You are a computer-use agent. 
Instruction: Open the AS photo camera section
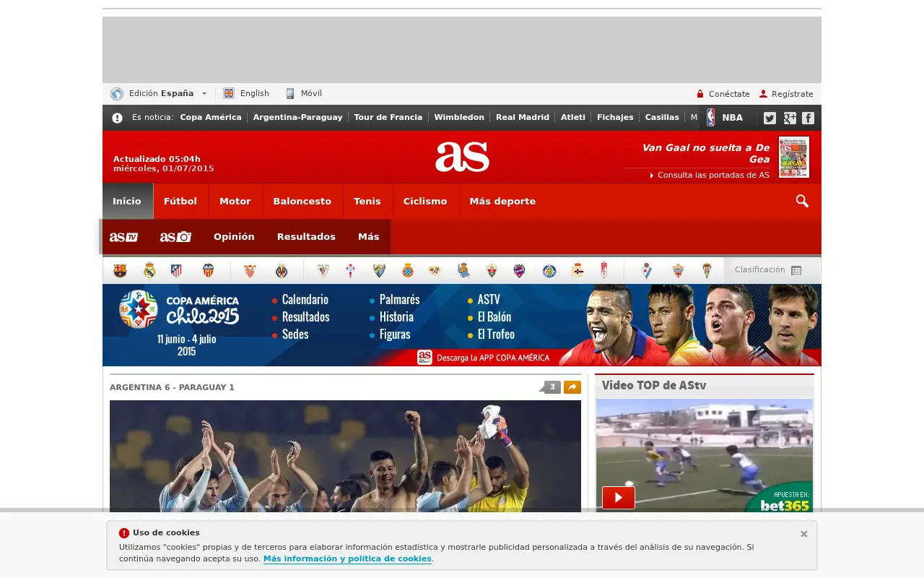click(x=175, y=237)
